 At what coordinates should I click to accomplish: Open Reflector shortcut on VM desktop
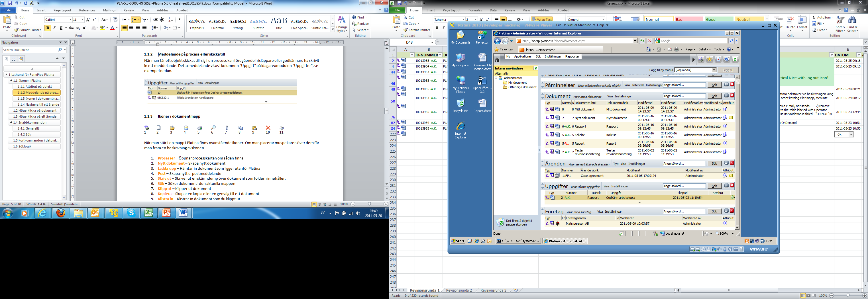482,37
